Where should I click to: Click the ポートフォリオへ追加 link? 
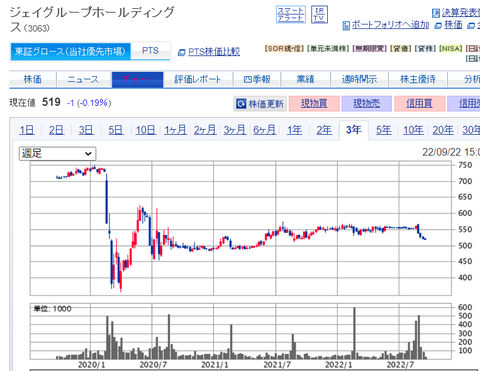point(390,25)
